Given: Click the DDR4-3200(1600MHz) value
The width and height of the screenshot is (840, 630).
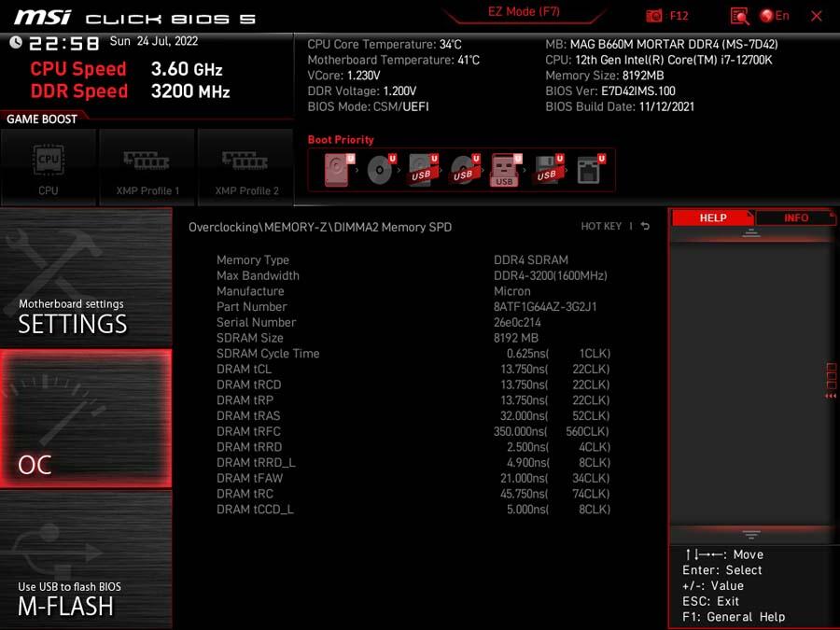Looking at the screenshot, I should click(x=550, y=275).
